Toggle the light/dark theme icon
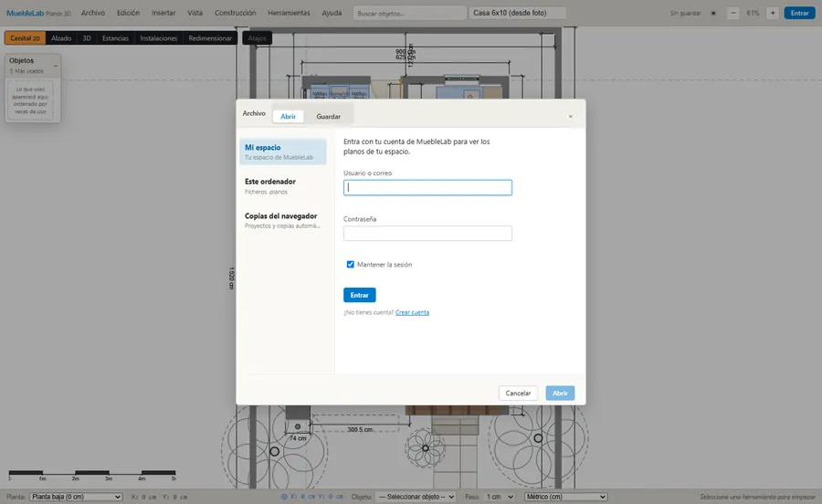Image resolution: width=822 pixels, height=504 pixels. click(x=713, y=13)
